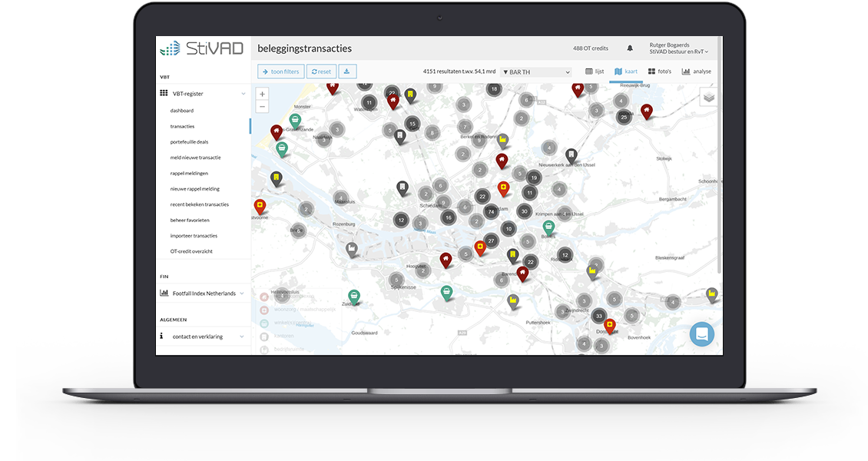868x461 pixels.
Task: Open importeer transacties in the sidebar
Action: coord(194,236)
